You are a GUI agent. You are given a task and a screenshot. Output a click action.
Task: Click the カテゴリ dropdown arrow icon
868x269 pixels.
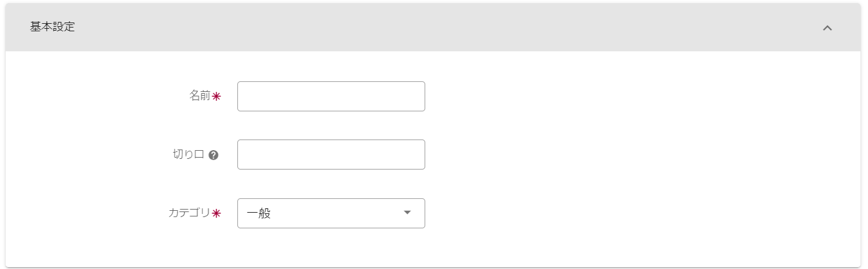tap(407, 213)
